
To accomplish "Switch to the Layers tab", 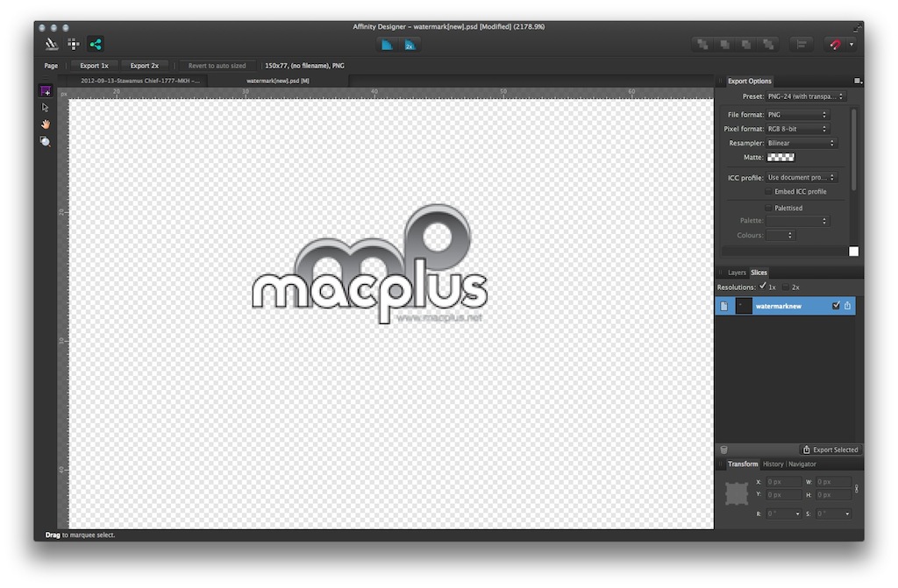I will [x=737, y=273].
